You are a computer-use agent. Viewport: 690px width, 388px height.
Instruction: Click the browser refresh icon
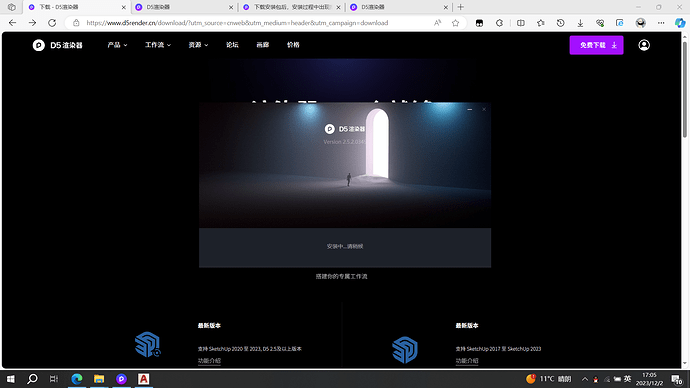(52, 23)
